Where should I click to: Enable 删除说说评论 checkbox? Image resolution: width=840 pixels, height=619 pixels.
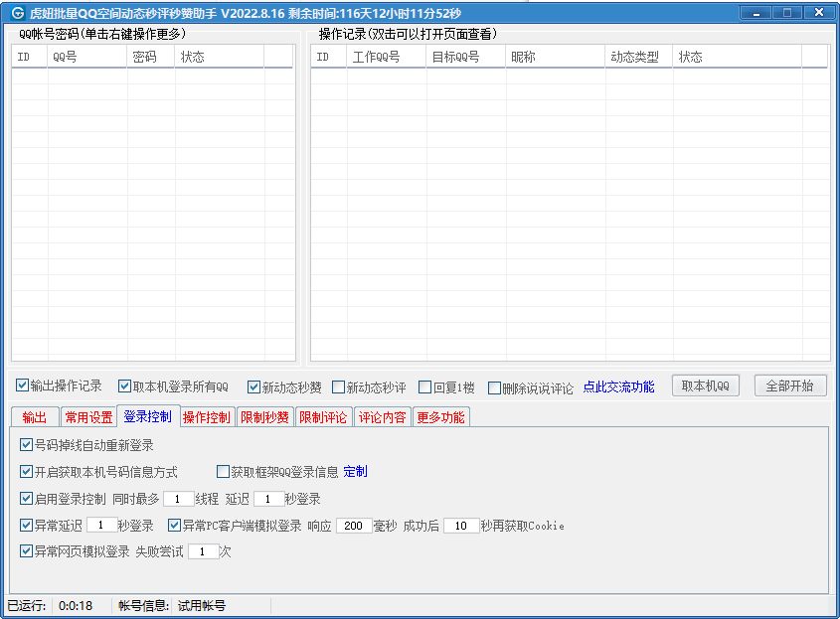(494, 387)
